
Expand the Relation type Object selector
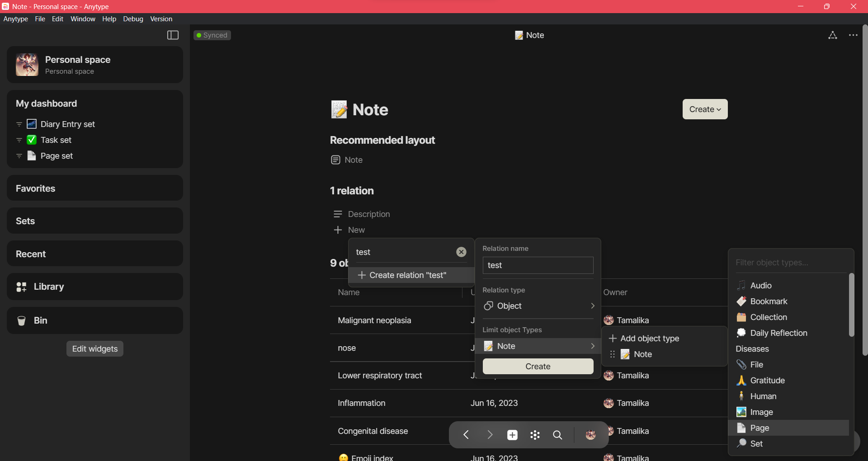pos(538,306)
